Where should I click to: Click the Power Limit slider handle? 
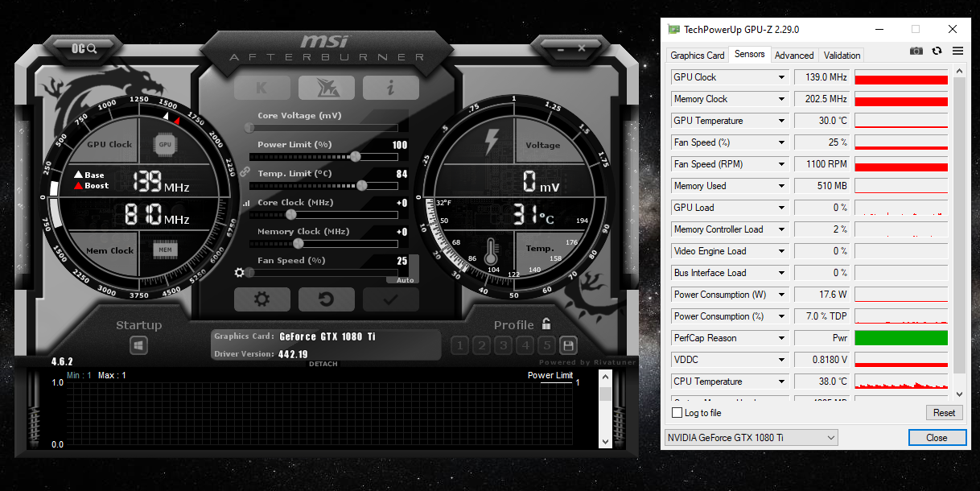(356, 156)
